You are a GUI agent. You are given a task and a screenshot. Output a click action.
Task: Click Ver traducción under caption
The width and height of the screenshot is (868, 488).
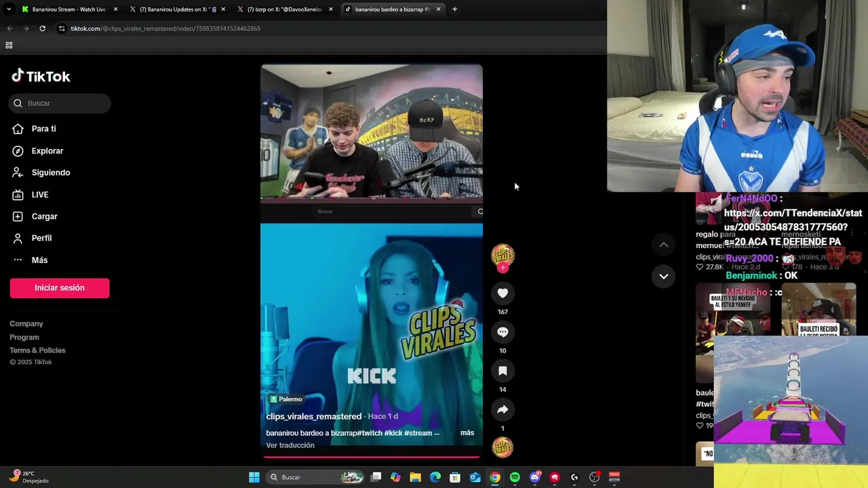pos(290,445)
